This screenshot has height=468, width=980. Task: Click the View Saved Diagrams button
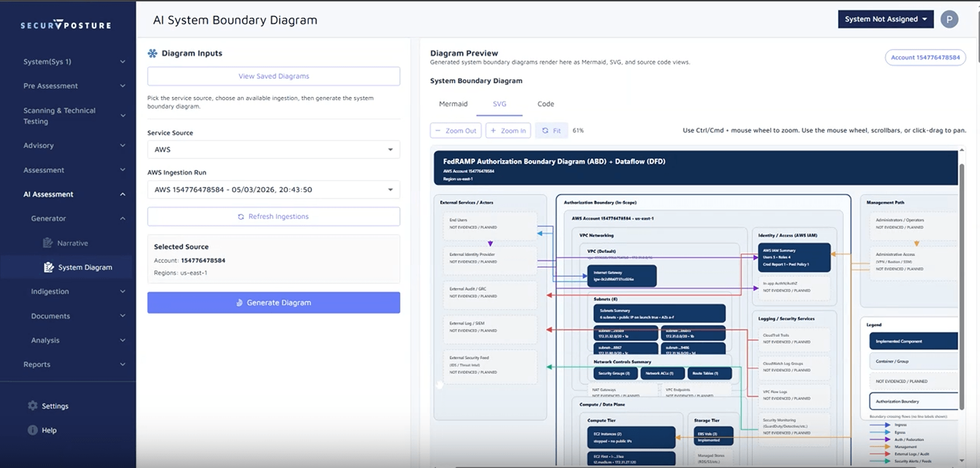273,76
